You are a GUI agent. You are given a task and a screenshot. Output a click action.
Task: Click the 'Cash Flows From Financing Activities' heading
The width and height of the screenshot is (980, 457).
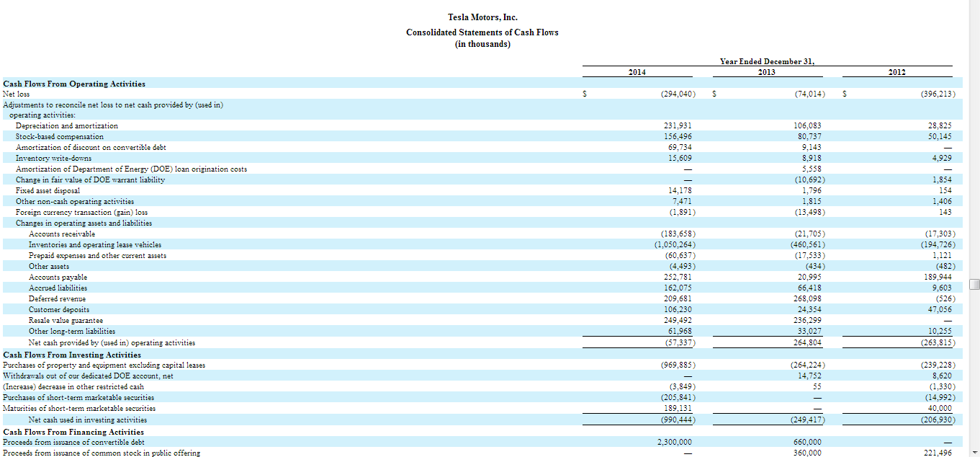[73, 432]
